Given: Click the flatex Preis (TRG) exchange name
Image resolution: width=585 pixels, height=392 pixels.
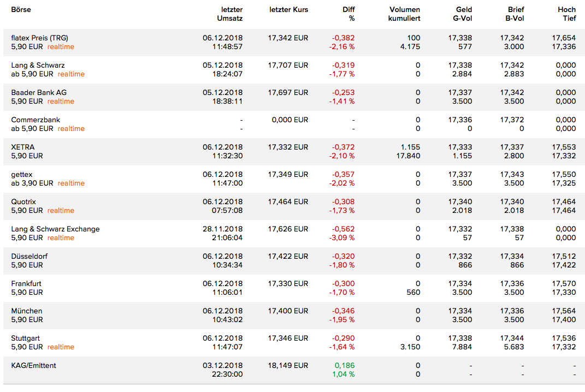Looking at the screenshot, I should (40, 38).
